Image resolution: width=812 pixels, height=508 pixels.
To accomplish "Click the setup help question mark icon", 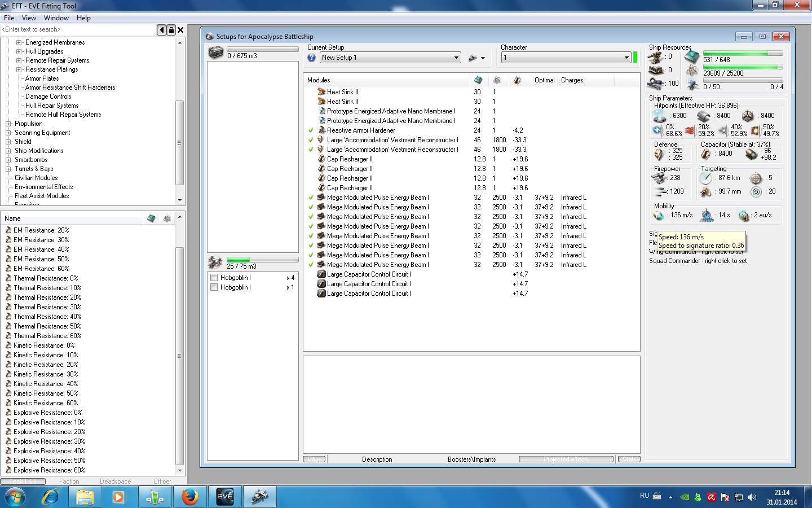I will coord(311,58).
